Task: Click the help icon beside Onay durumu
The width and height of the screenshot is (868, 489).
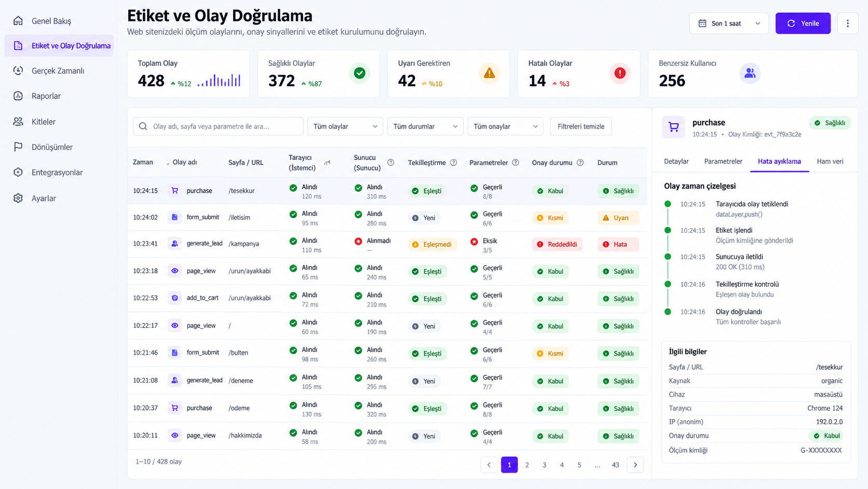Action: click(x=580, y=163)
